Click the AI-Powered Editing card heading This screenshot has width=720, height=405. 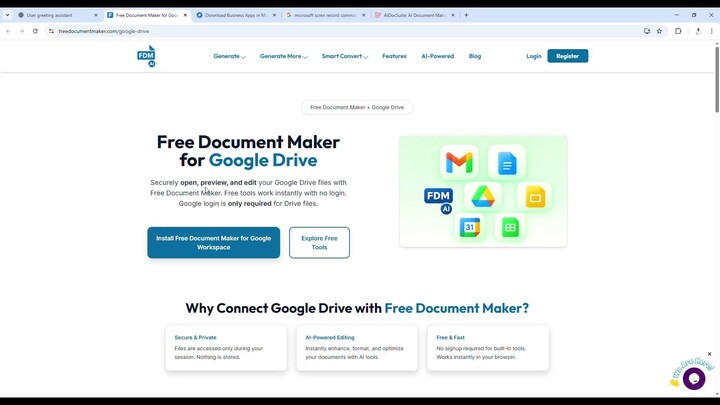pos(330,338)
